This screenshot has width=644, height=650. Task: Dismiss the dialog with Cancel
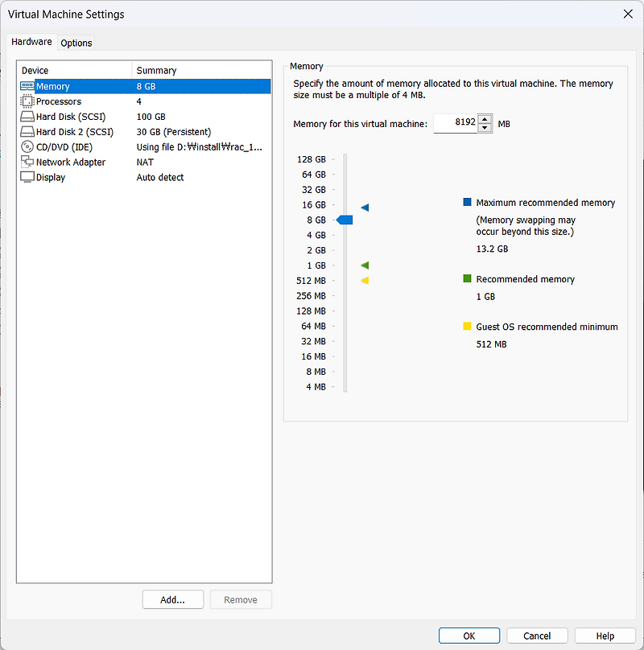pyautogui.click(x=537, y=636)
